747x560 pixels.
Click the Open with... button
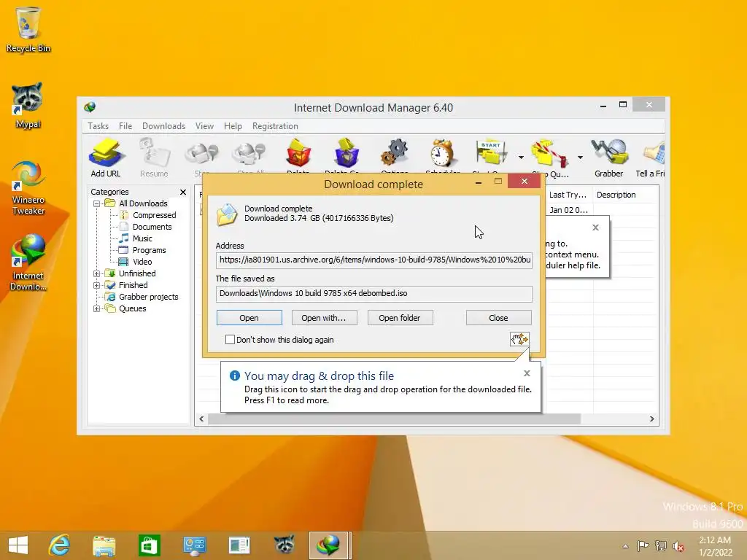(324, 318)
